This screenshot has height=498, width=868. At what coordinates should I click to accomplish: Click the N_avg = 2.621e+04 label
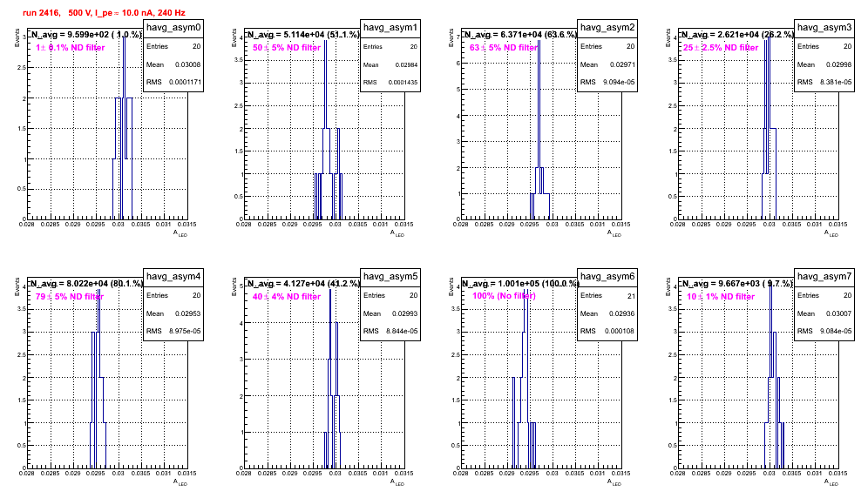[x=736, y=34]
